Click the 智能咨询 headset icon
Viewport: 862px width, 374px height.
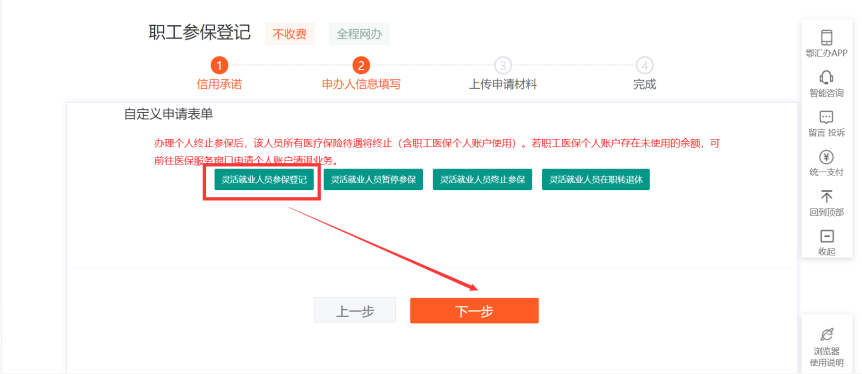[826, 77]
